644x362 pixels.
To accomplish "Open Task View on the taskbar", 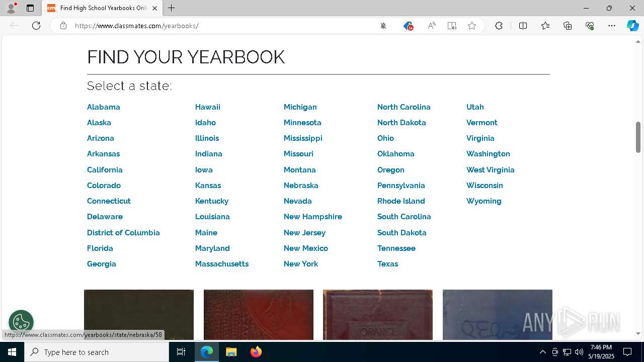I will click(x=181, y=352).
